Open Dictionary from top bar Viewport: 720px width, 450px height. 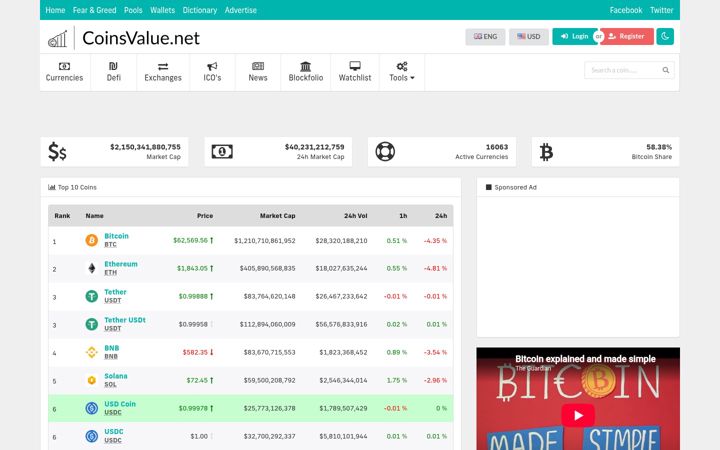200,10
